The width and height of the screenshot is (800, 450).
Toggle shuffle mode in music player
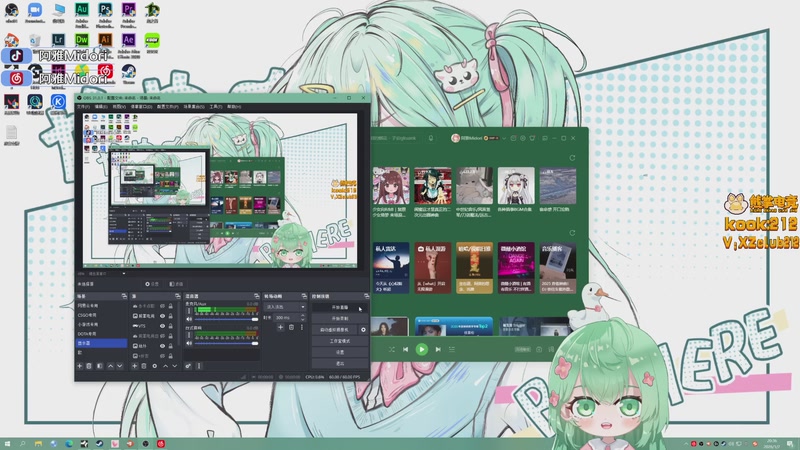pyautogui.click(x=391, y=349)
